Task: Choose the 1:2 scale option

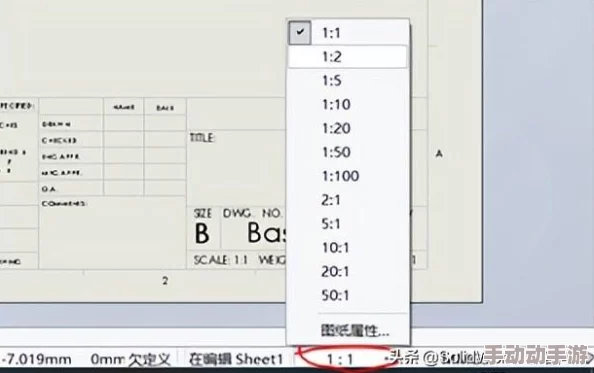Action: pyautogui.click(x=348, y=57)
